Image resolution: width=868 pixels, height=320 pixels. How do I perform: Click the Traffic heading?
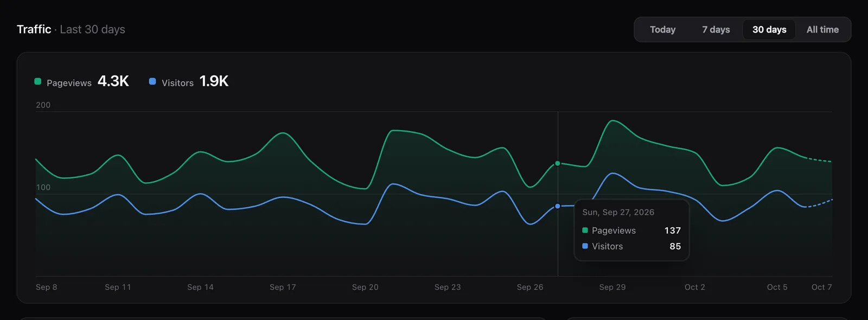click(34, 29)
